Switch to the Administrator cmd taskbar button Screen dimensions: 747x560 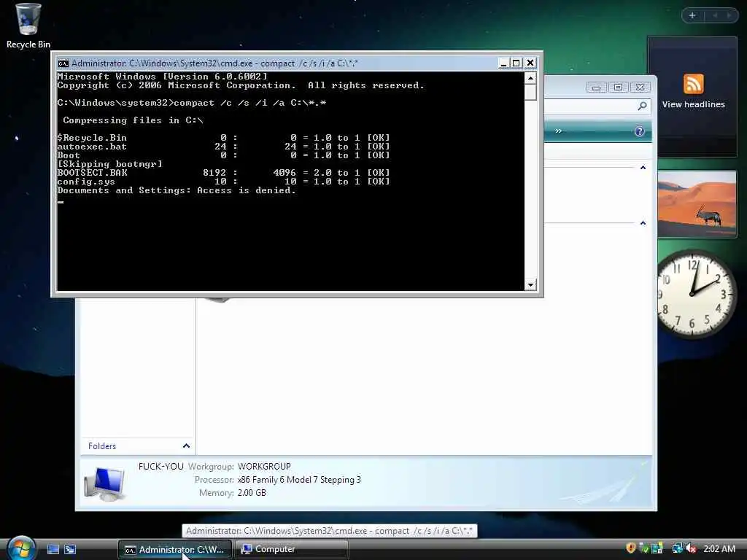coord(175,549)
